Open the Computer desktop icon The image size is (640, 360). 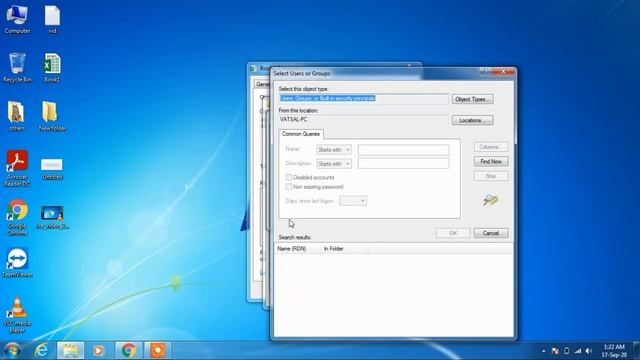pyautogui.click(x=17, y=18)
